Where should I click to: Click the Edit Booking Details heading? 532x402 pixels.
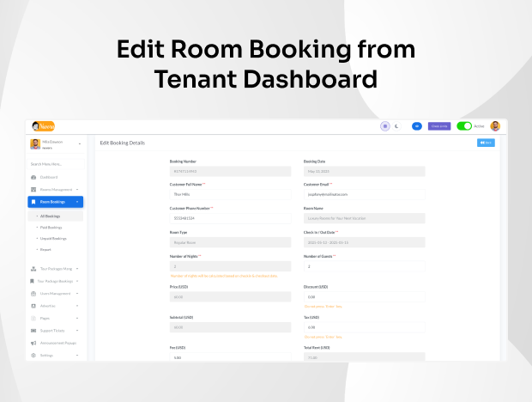123,143
